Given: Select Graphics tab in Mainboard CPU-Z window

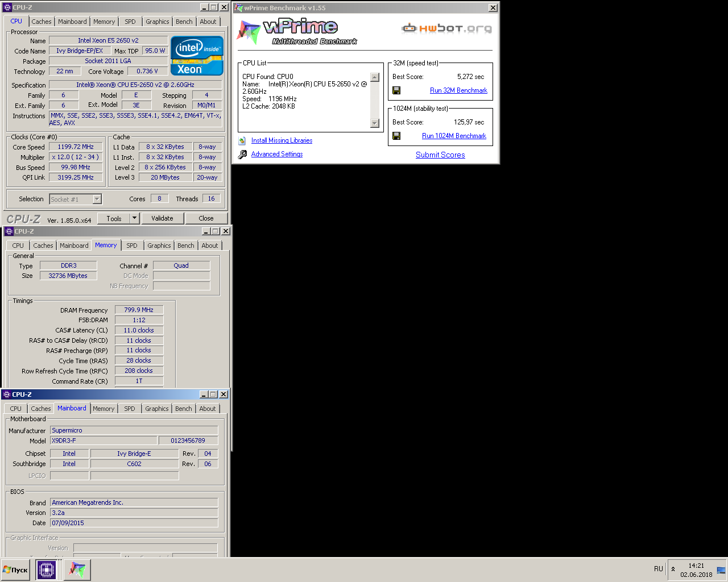Looking at the screenshot, I should [x=157, y=409].
